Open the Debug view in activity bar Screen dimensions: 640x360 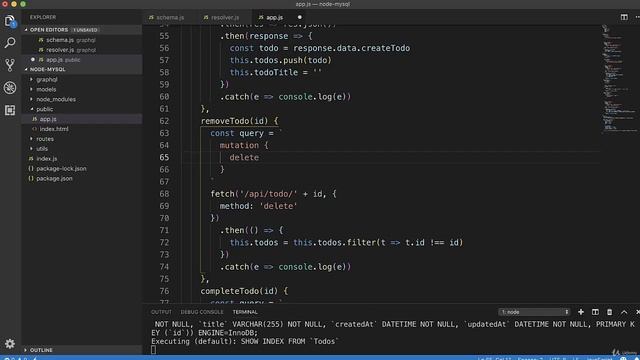[x=10, y=87]
